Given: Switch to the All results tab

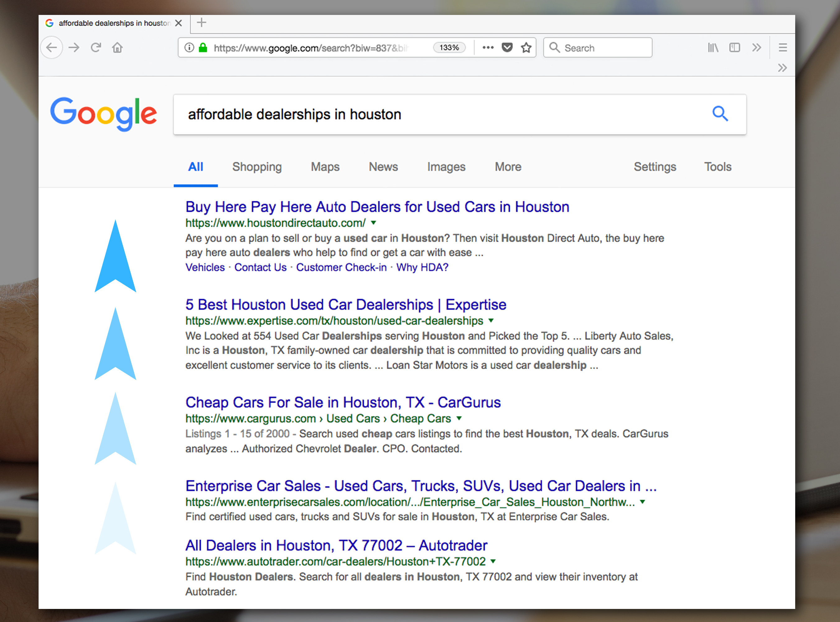Looking at the screenshot, I should 195,167.
